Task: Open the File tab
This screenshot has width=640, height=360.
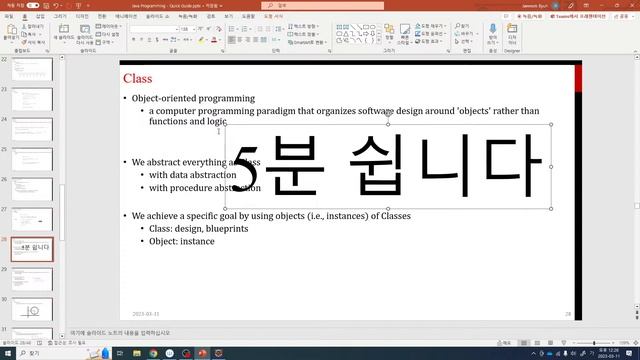Action: (8, 16)
